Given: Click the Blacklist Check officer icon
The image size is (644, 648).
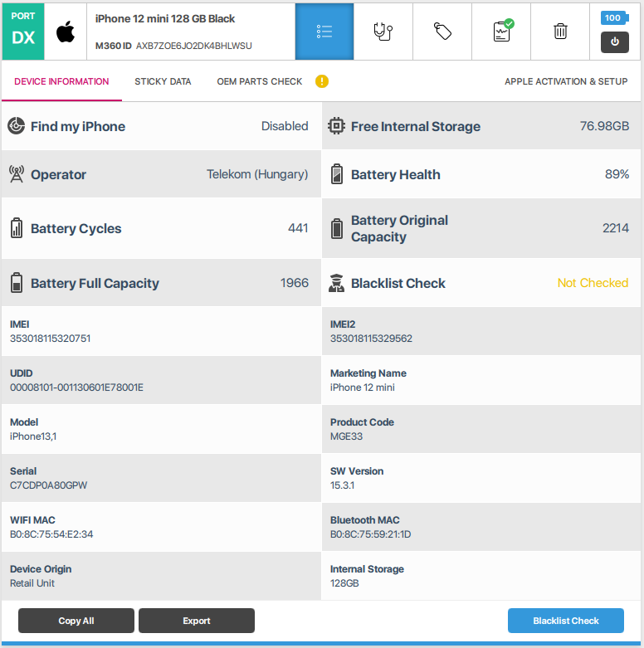Looking at the screenshot, I should pyautogui.click(x=336, y=283).
